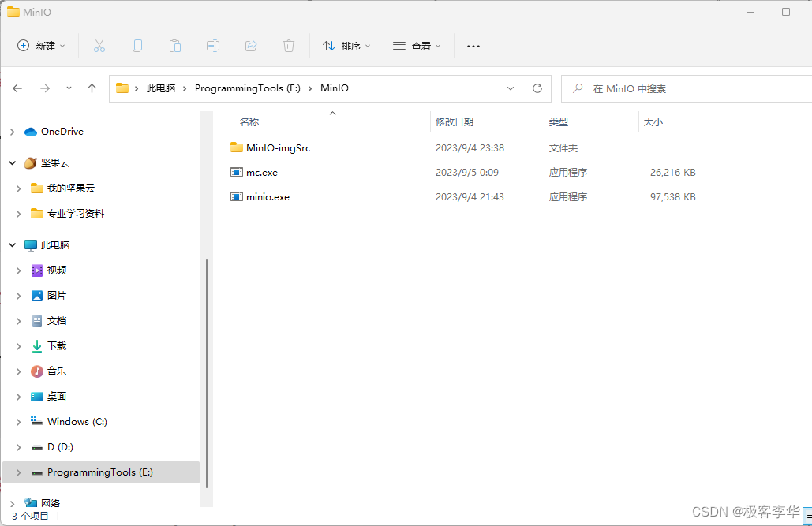This screenshot has width=812, height=526.
Task: Expand the 我的坚果云 sidebar node
Action: [17, 188]
